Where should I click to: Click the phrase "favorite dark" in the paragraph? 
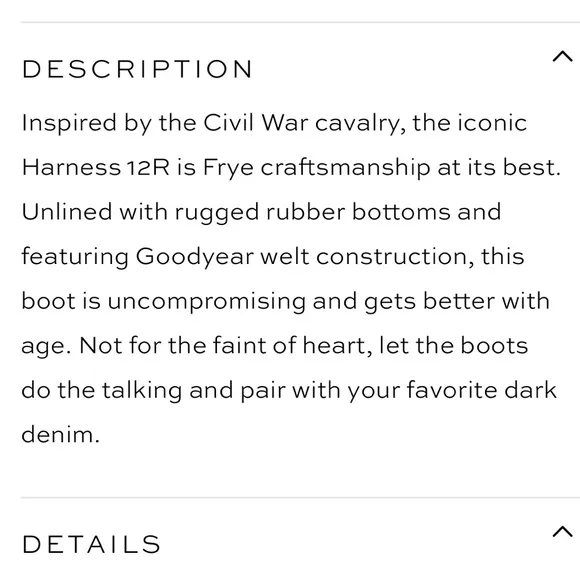[481, 390]
